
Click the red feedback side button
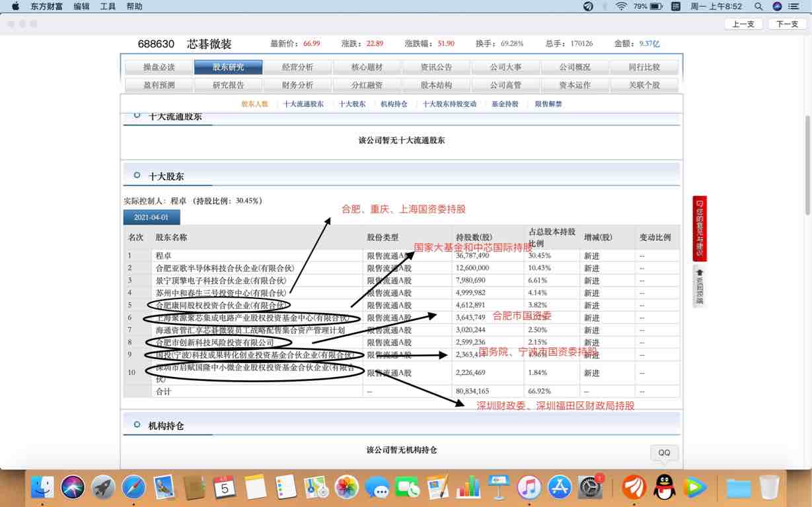(700, 228)
